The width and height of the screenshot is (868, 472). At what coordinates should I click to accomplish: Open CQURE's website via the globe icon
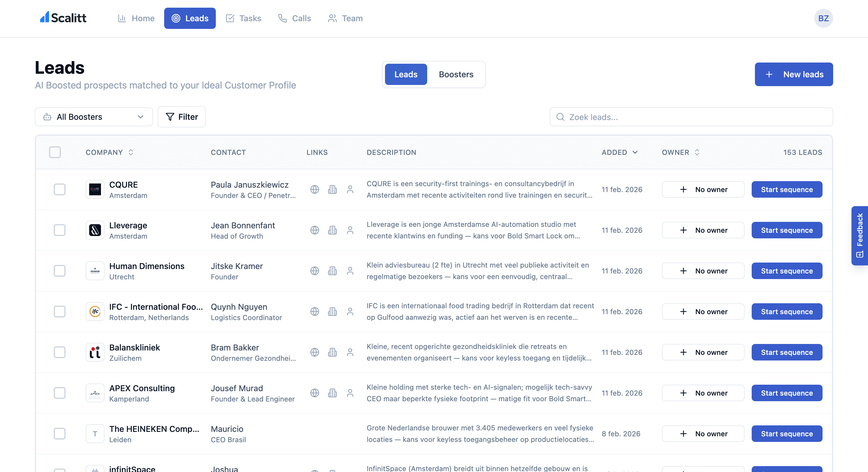314,189
